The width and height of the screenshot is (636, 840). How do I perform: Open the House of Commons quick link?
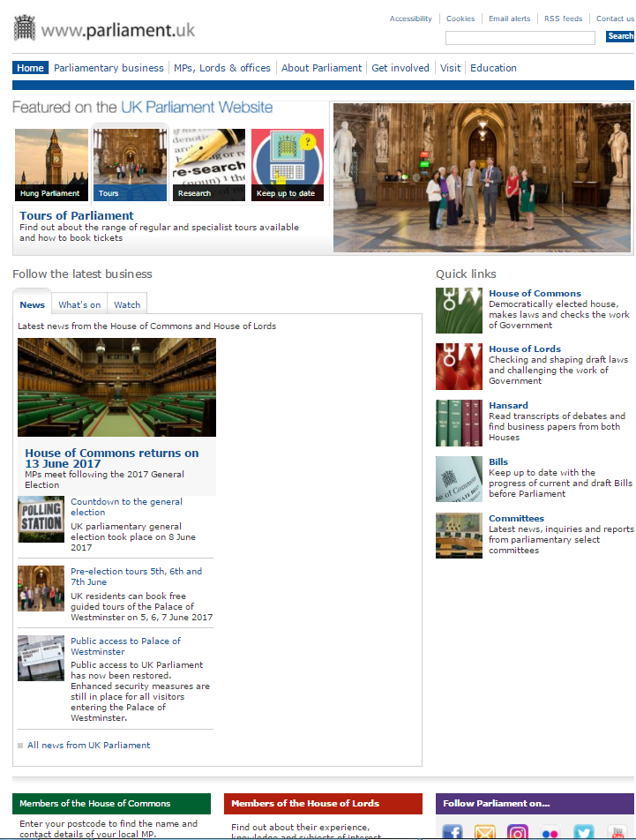coord(535,293)
